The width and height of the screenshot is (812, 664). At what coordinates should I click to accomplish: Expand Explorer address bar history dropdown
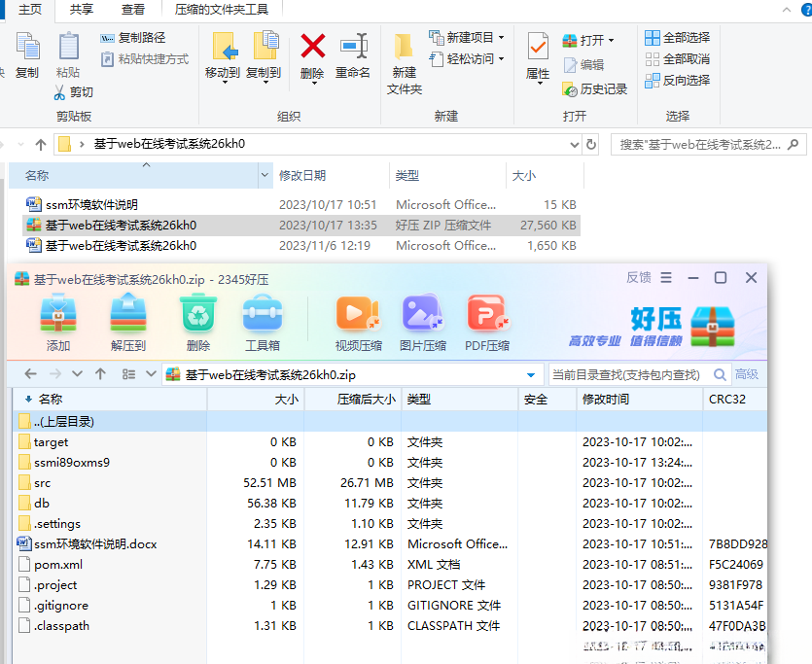point(575,145)
